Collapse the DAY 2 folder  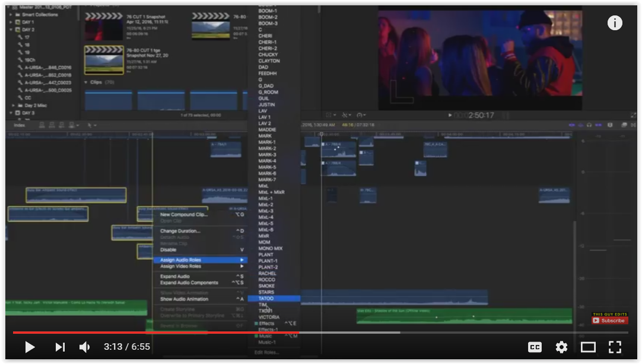point(10,30)
